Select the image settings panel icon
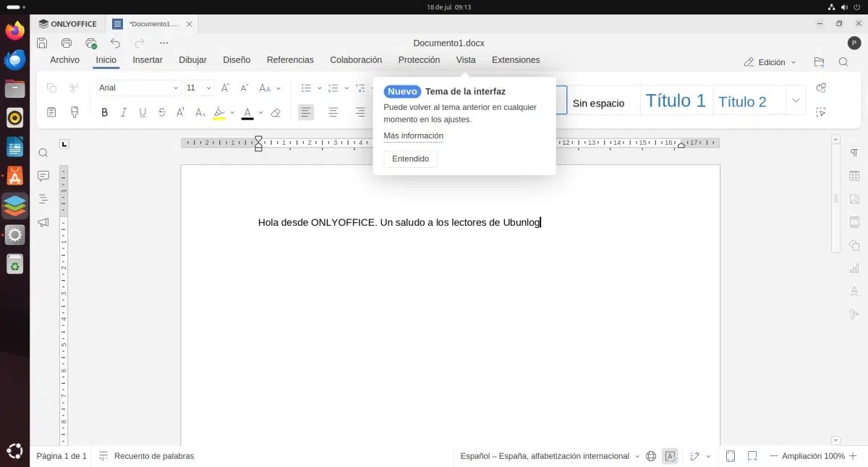Image resolution: width=868 pixels, height=467 pixels. pyautogui.click(x=854, y=199)
